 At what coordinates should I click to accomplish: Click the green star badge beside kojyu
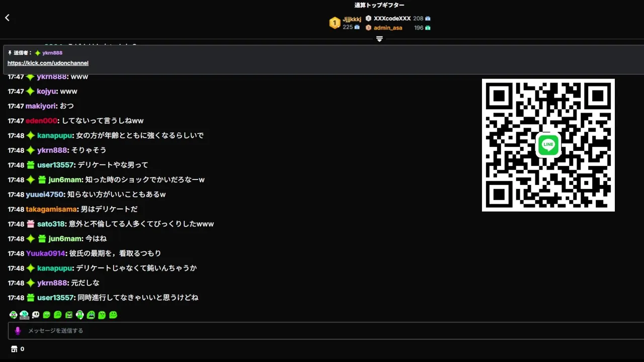click(30, 92)
